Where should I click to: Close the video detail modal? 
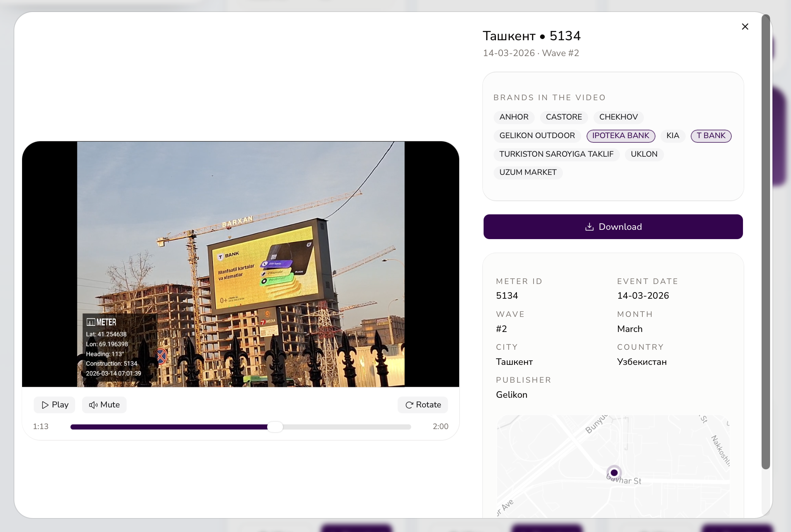click(745, 27)
